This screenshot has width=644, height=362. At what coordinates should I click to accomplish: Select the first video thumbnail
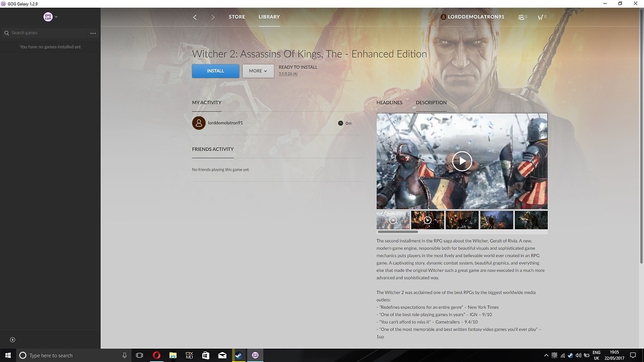[x=393, y=220]
